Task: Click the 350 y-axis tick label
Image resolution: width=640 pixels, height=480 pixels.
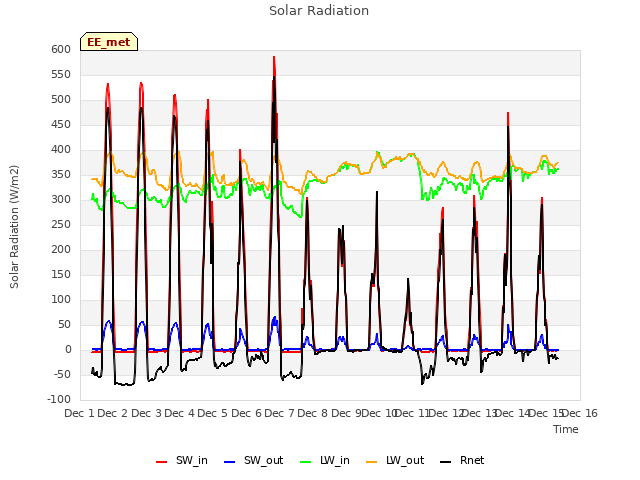Action: [x=61, y=174]
